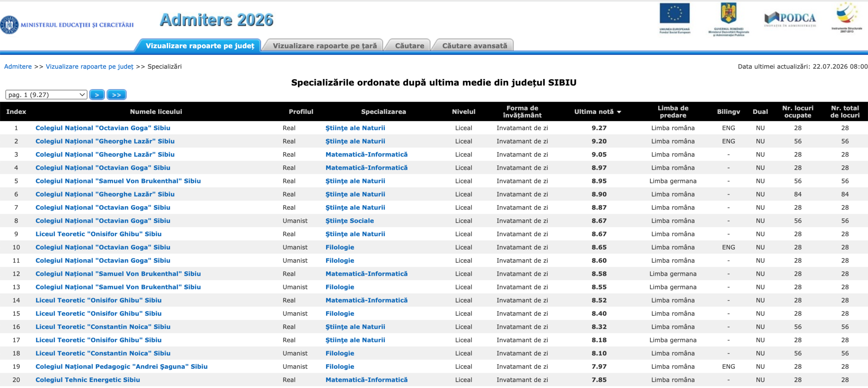This screenshot has width=868, height=388.
Task: Click the Nr. total de locuri header
Action: [x=845, y=112]
